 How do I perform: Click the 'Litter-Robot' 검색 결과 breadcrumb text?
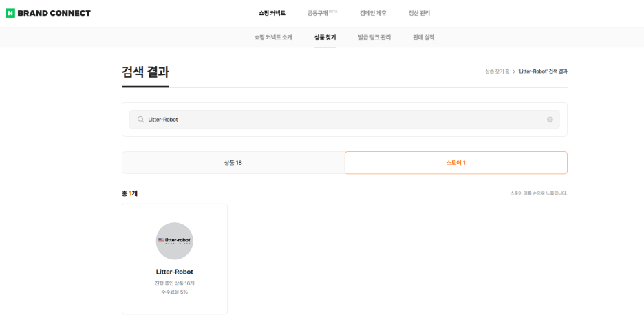pos(543,72)
